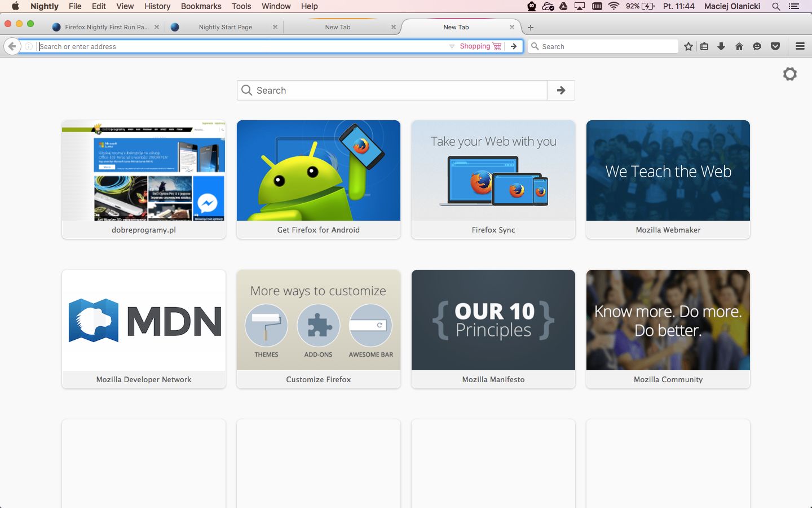Open the Pocket icon in toolbar

(x=775, y=46)
